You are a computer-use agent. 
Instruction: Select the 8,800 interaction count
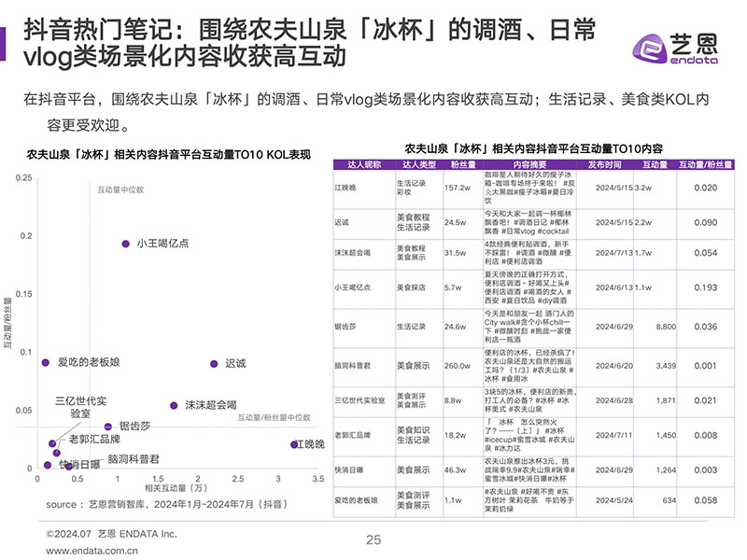[666, 327]
